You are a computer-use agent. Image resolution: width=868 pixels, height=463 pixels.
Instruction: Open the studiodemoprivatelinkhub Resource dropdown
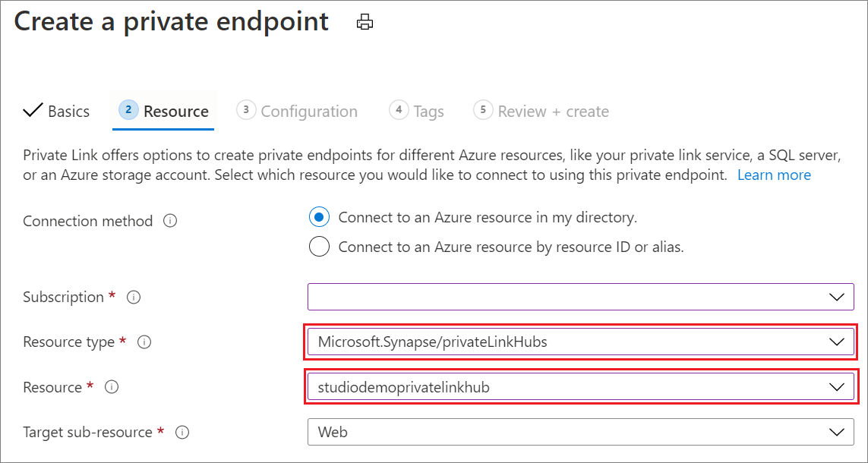(x=580, y=387)
